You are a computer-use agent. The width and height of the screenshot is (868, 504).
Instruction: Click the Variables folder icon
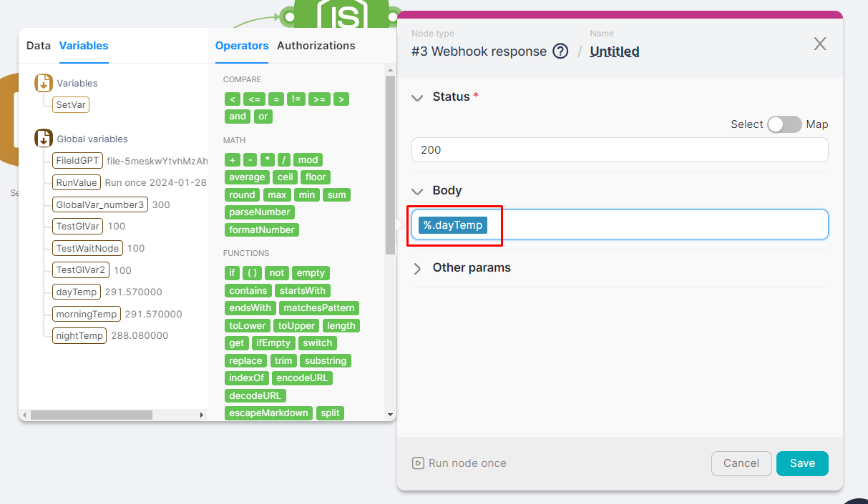pyautogui.click(x=44, y=83)
